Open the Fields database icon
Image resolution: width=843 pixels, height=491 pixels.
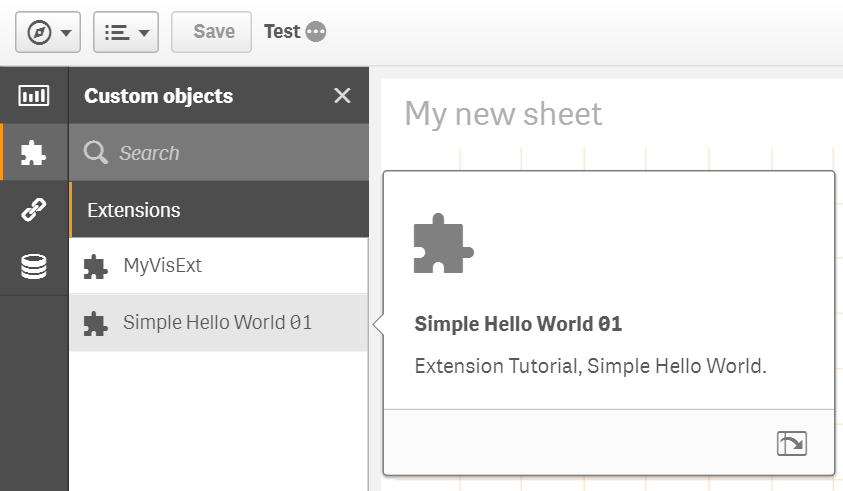click(34, 266)
